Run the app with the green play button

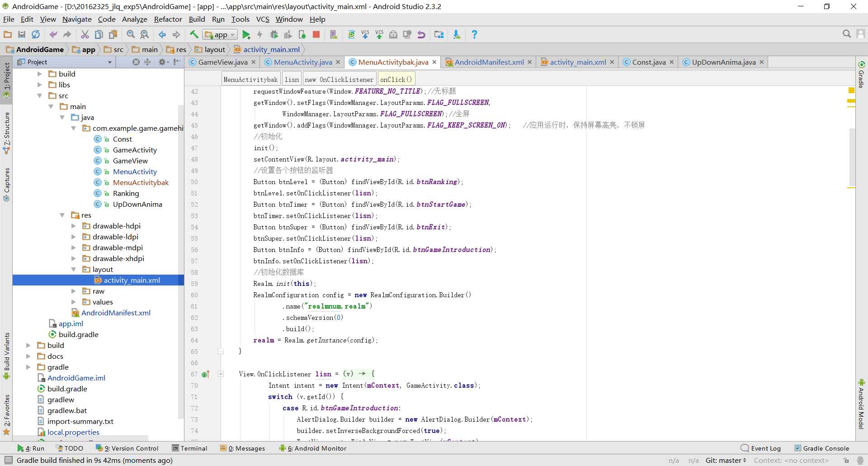246,34
